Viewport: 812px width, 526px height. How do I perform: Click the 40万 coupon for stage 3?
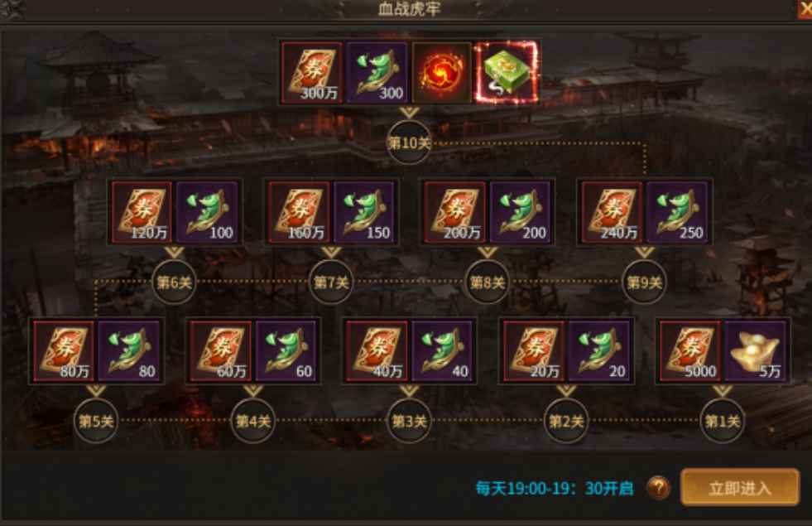pos(377,351)
